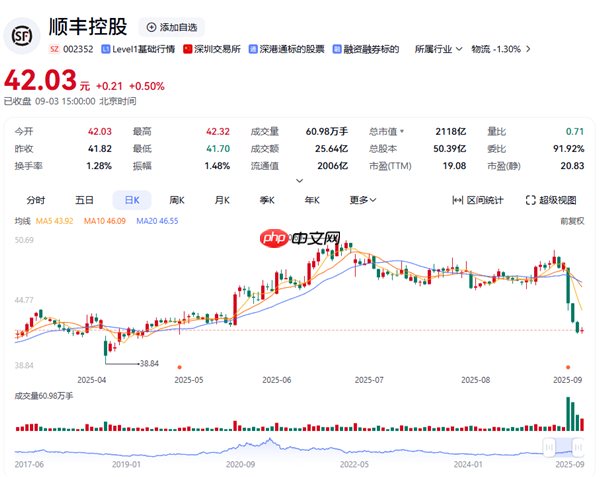Click MA5 43.92 indicator label
Image resolution: width=600 pixels, height=477 pixels.
(54, 221)
